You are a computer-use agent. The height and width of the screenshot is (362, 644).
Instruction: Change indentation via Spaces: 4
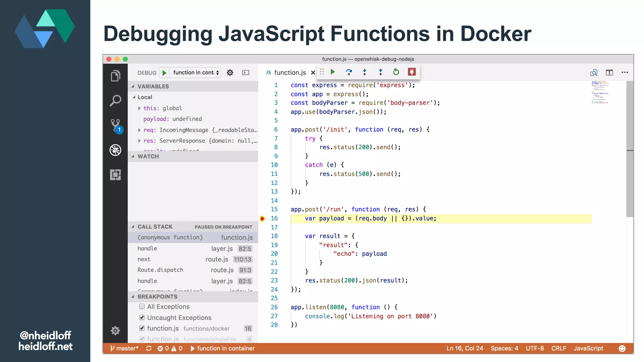coord(504,348)
